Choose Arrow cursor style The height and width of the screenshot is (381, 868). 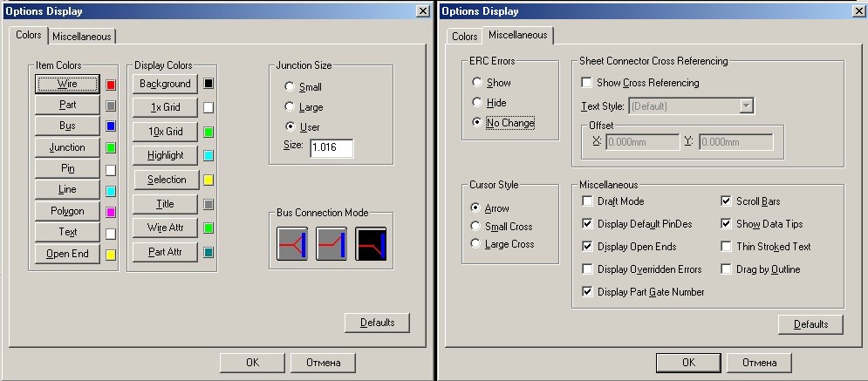click(475, 208)
